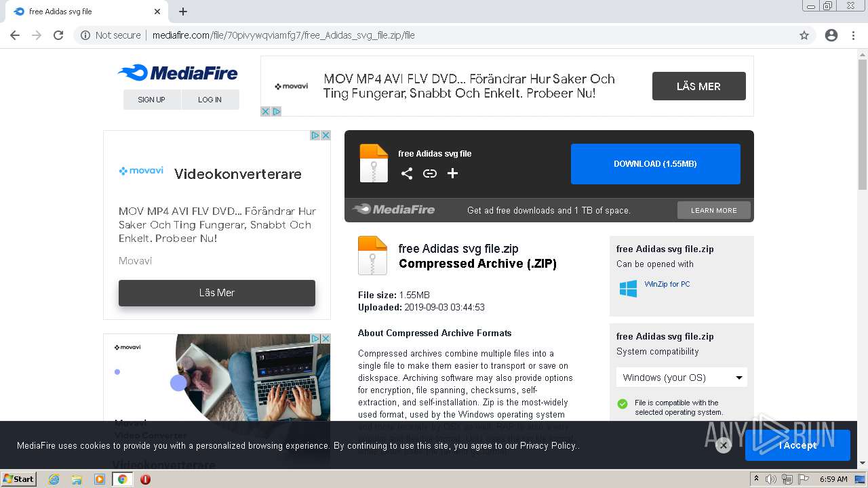Click the Movavi logo in top banner

(292, 86)
